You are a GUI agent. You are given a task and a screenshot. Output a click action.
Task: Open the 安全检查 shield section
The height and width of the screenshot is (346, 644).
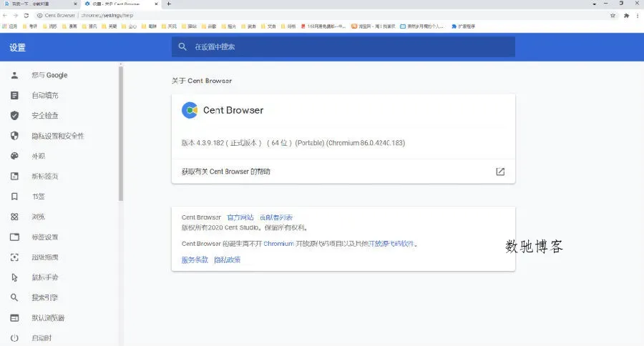[x=45, y=116]
